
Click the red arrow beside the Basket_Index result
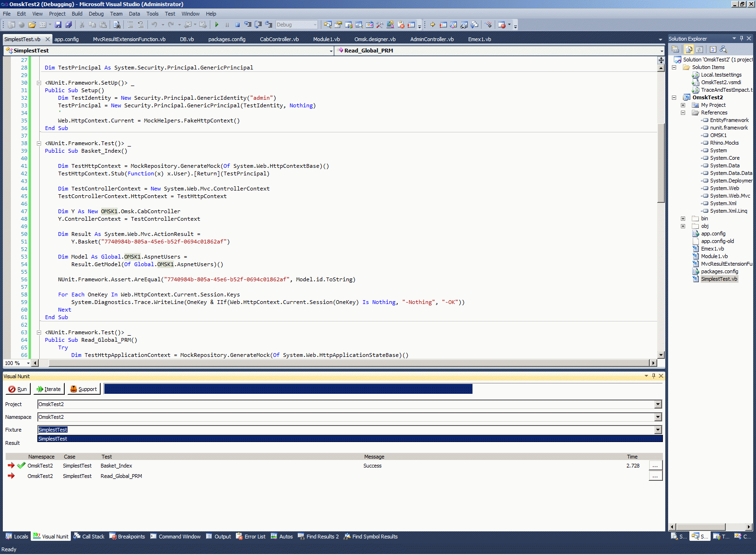coord(11,466)
